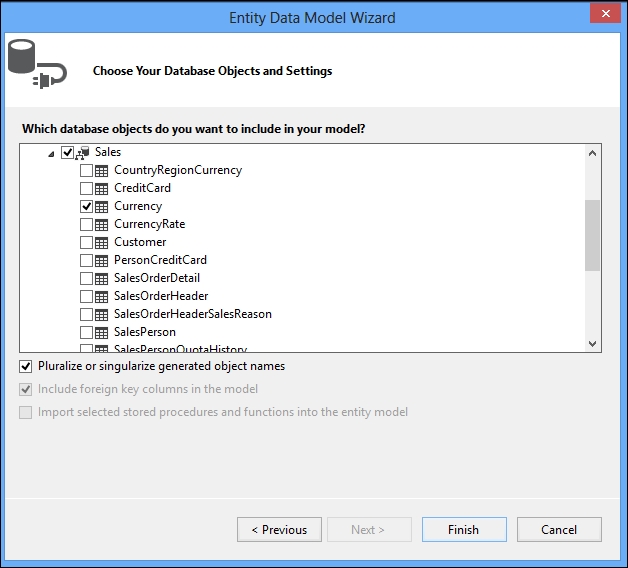Click the PersonCreditCard table icon

101,261
